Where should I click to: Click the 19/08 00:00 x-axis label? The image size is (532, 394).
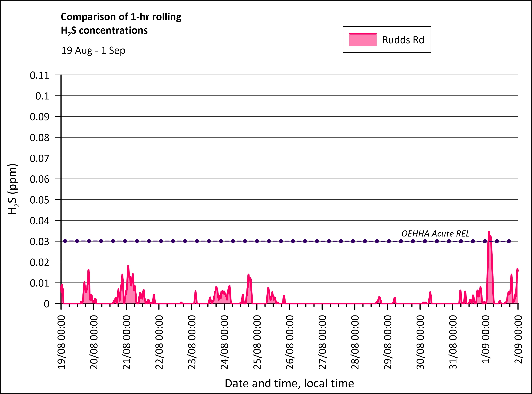tap(62, 342)
